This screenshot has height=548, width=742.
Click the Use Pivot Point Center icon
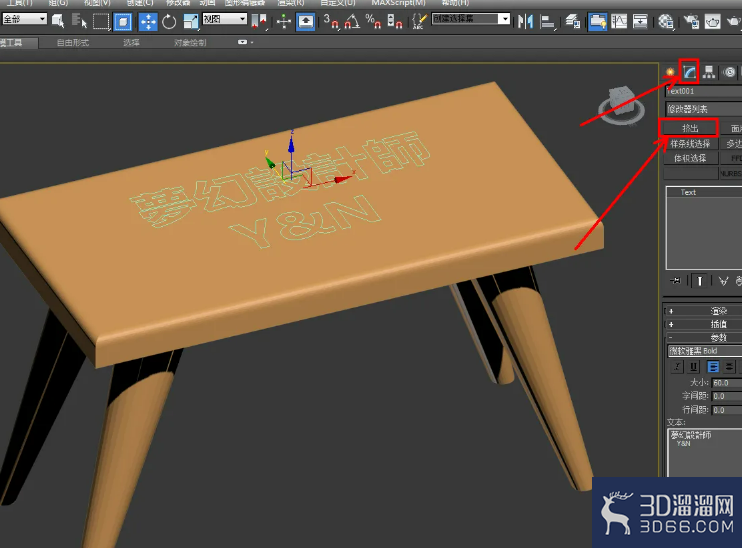tap(259, 22)
